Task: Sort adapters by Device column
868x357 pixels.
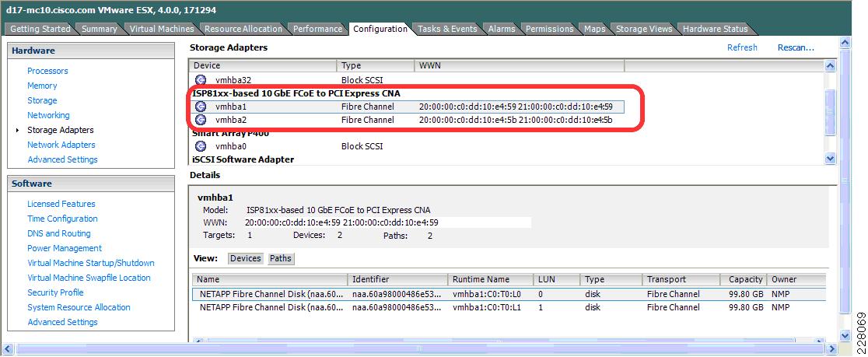Action: [x=263, y=65]
